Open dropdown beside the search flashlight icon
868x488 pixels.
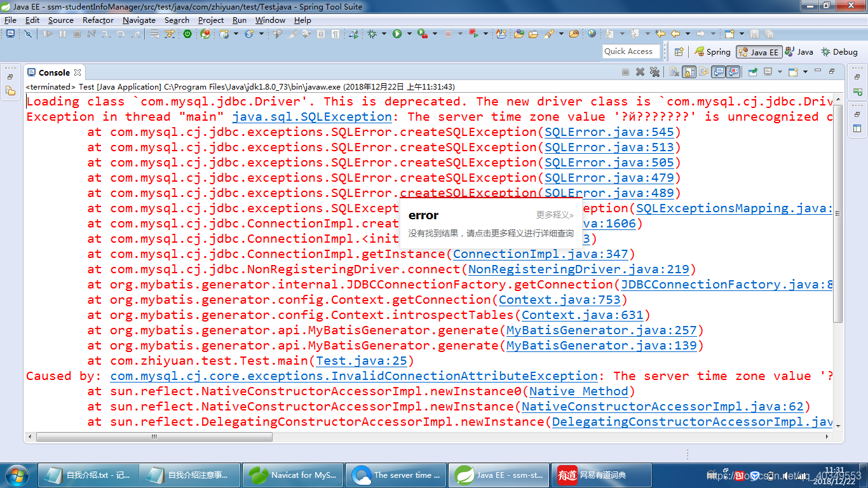(x=561, y=34)
